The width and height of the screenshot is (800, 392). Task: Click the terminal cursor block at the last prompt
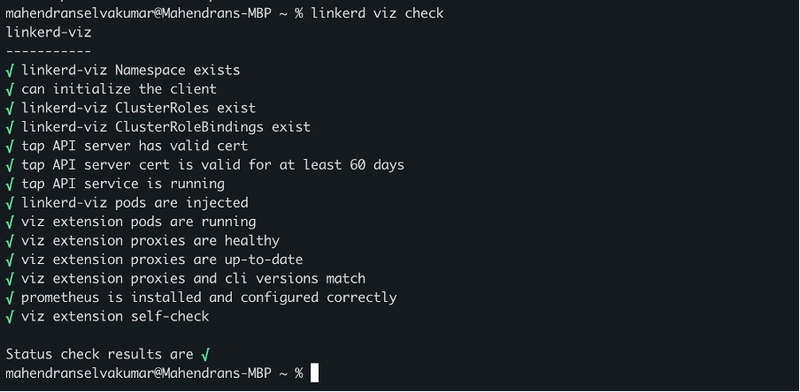(x=314, y=373)
